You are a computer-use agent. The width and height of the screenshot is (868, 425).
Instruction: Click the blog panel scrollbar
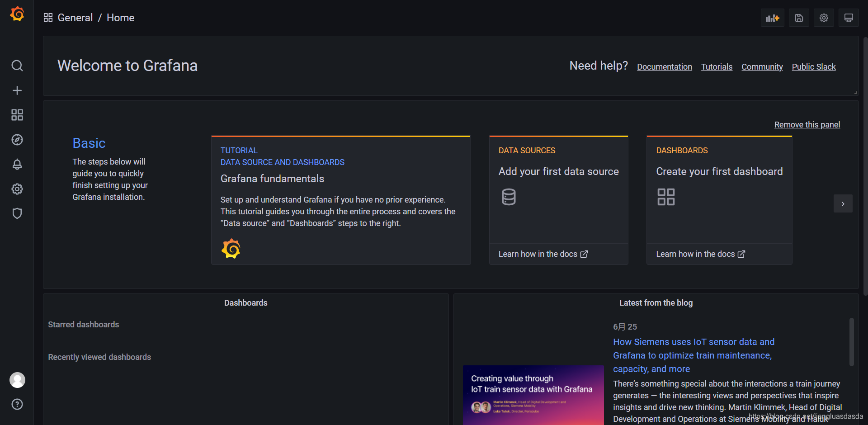(851, 342)
